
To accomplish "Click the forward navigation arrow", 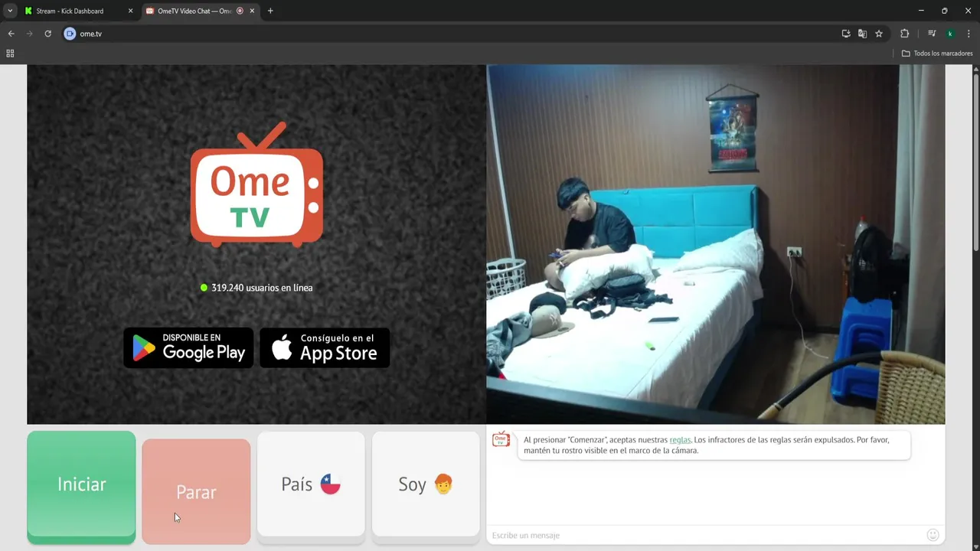I will coord(30,34).
